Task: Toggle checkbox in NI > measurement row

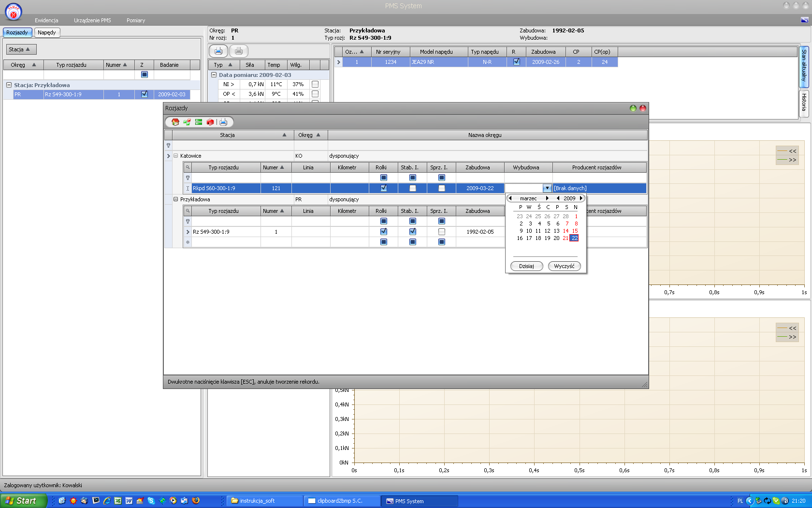Action: tap(315, 84)
